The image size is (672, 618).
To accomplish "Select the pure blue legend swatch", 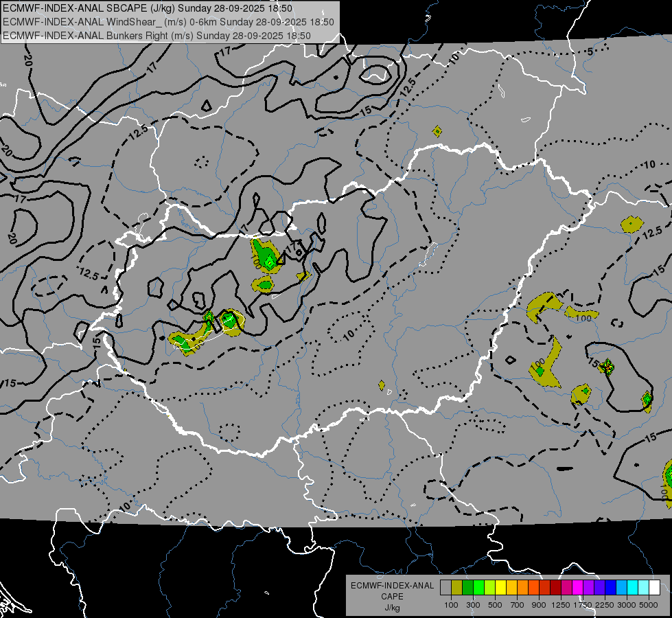I will 611,588.
